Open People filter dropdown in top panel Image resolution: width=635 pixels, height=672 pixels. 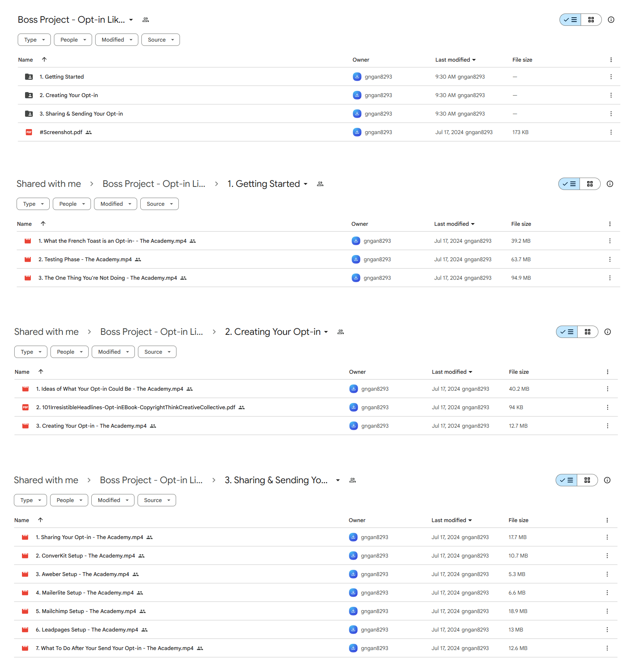[x=73, y=40]
